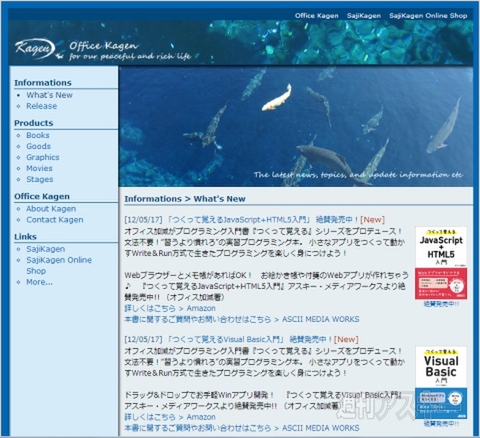Open SajiKagen Online Shop sidebar link
Viewport: 480px width, 438px height.
tap(59, 265)
